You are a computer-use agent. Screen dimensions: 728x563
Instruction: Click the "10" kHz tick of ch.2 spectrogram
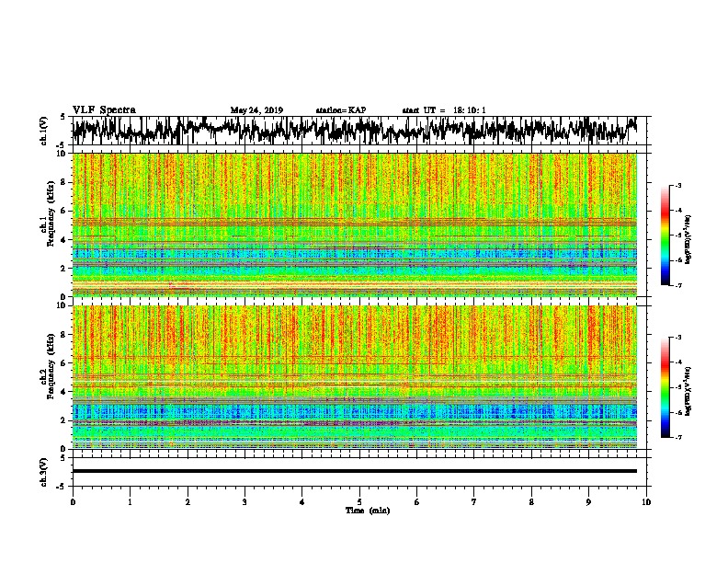point(62,305)
